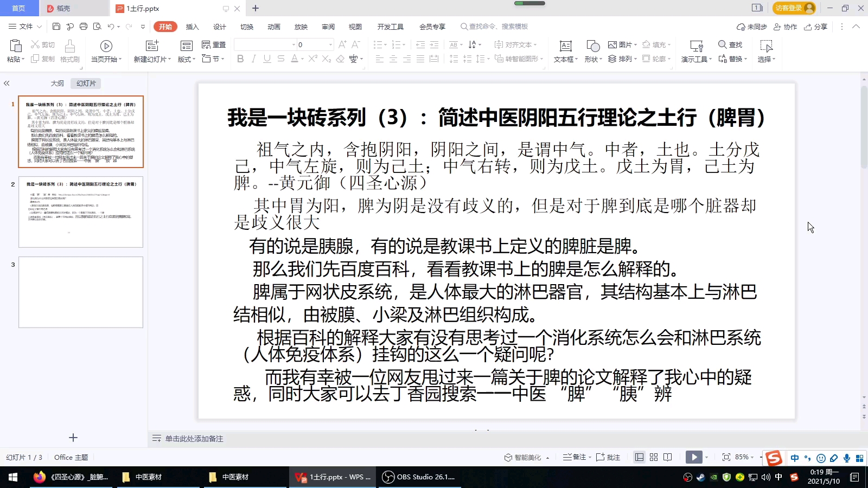
Task: Click the Find (查找) magnifier button
Action: click(730, 44)
